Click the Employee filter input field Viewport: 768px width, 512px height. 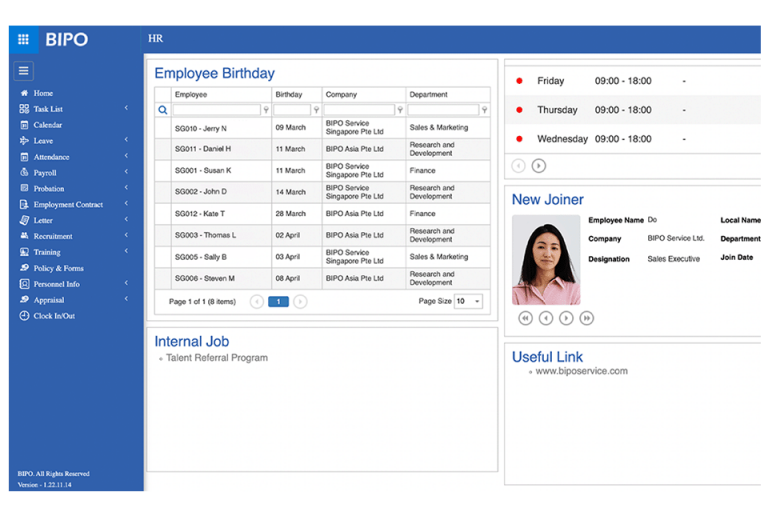click(216, 110)
